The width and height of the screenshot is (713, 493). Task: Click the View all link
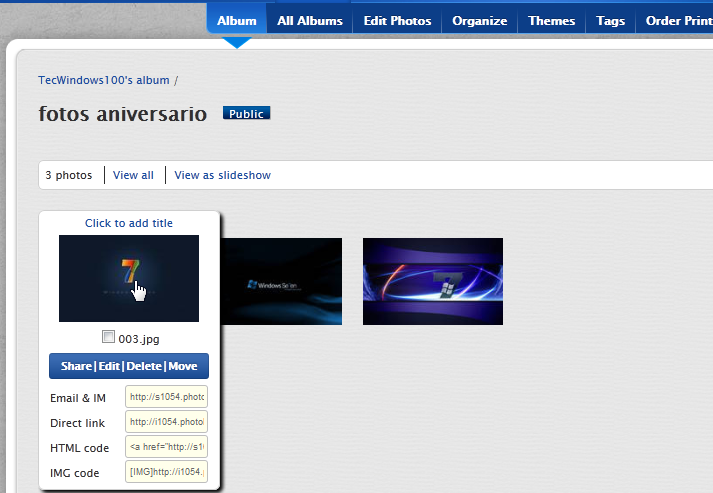click(133, 175)
